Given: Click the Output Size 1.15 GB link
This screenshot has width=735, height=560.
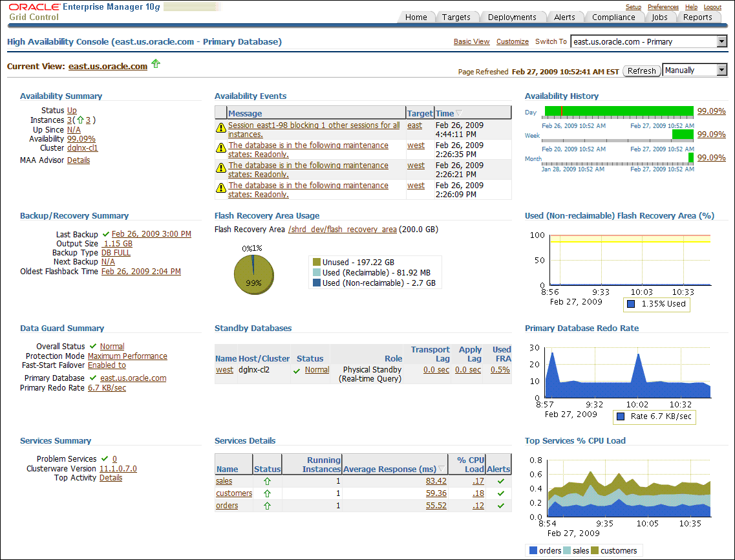Looking at the screenshot, I should pyautogui.click(x=117, y=243).
